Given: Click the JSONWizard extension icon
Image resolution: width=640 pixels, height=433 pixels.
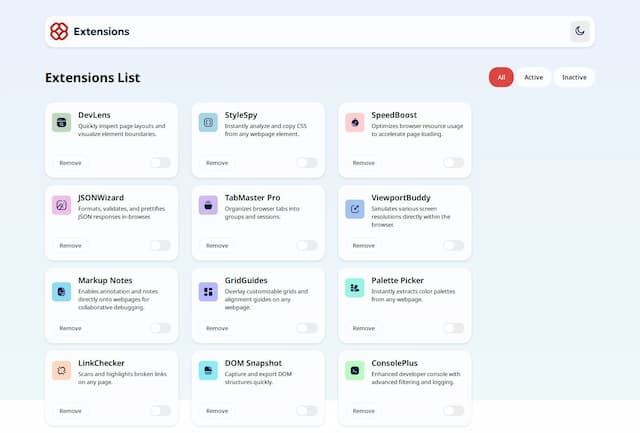Looking at the screenshot, I should [x=62, y=205].
